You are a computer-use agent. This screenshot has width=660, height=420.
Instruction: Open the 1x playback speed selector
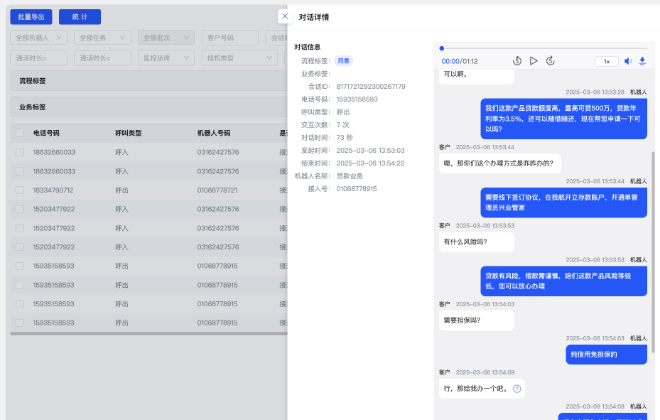click(x=606, y=61)
